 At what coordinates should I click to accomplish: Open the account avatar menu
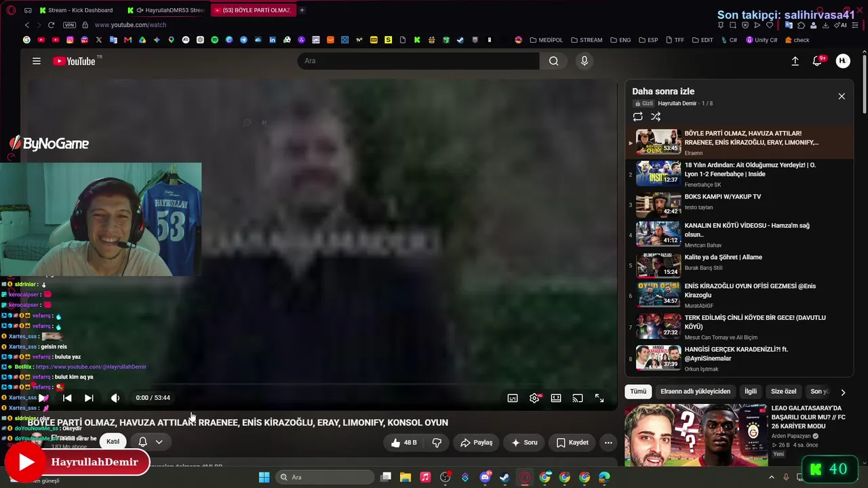(843, 61)
